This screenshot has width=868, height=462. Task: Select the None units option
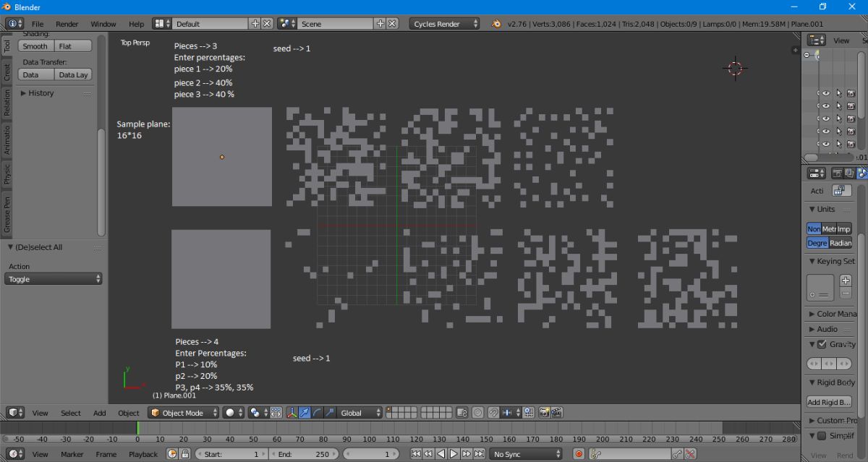pyautogui.click(x=814, y=228)
